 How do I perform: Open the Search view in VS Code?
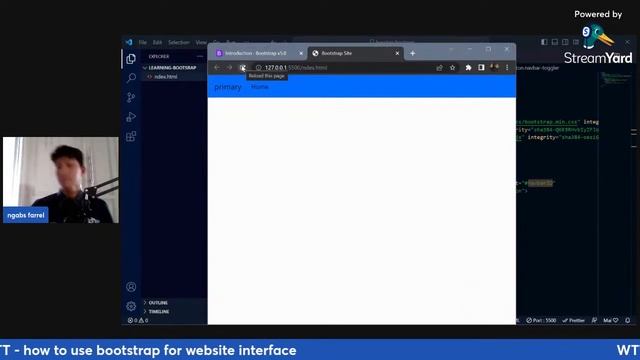tap(131, 78)
